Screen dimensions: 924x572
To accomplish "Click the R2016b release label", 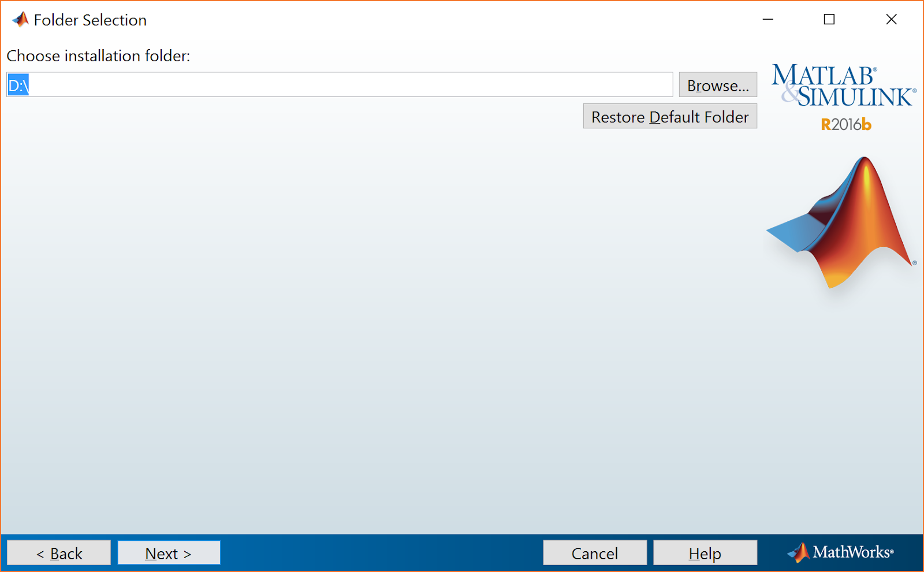I will click(846, 124).
